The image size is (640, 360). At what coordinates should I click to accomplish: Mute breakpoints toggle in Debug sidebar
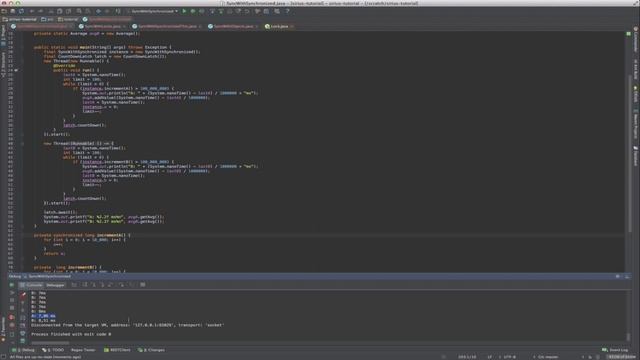[12, 325]
